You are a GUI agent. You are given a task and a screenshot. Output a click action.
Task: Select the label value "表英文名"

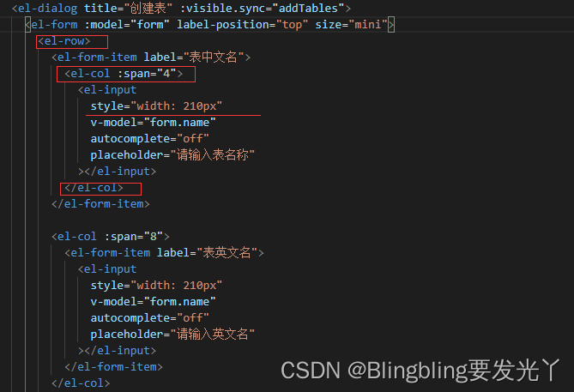pyautogui.click(x=227, y=252)
